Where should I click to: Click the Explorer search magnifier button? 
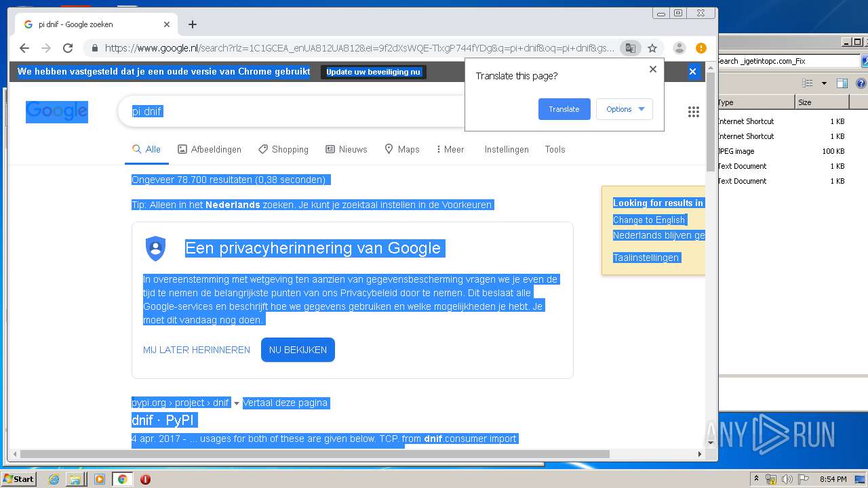point(865,61)
